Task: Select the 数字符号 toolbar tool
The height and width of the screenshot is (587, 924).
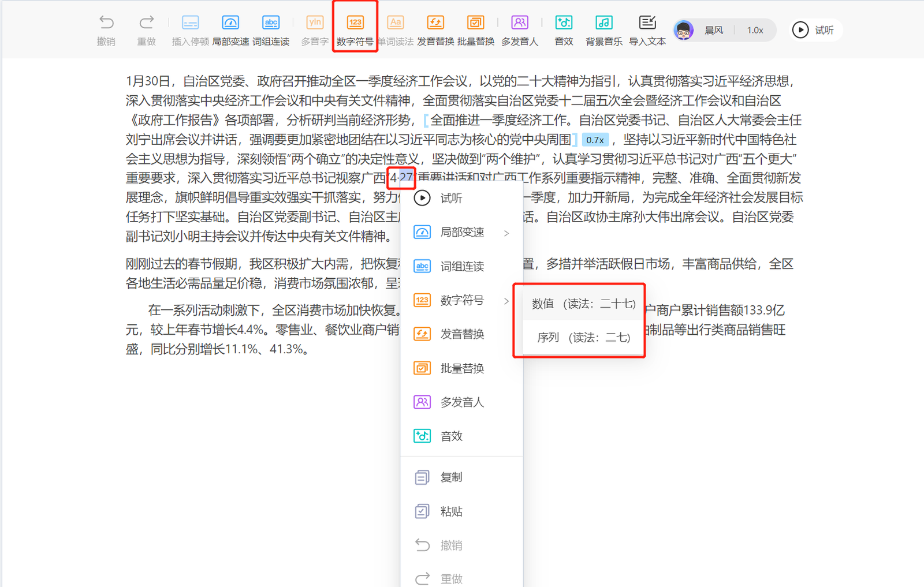Action: [x=355, y=30]
